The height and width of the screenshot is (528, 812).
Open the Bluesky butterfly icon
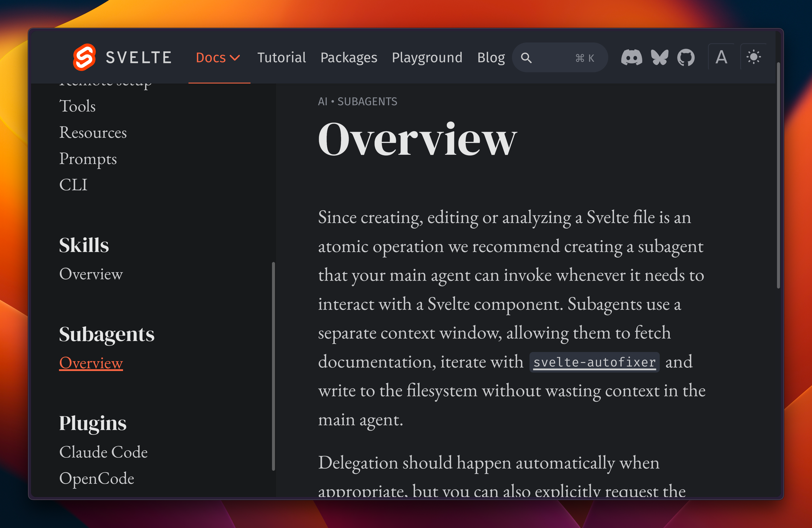tap(659, 57)
